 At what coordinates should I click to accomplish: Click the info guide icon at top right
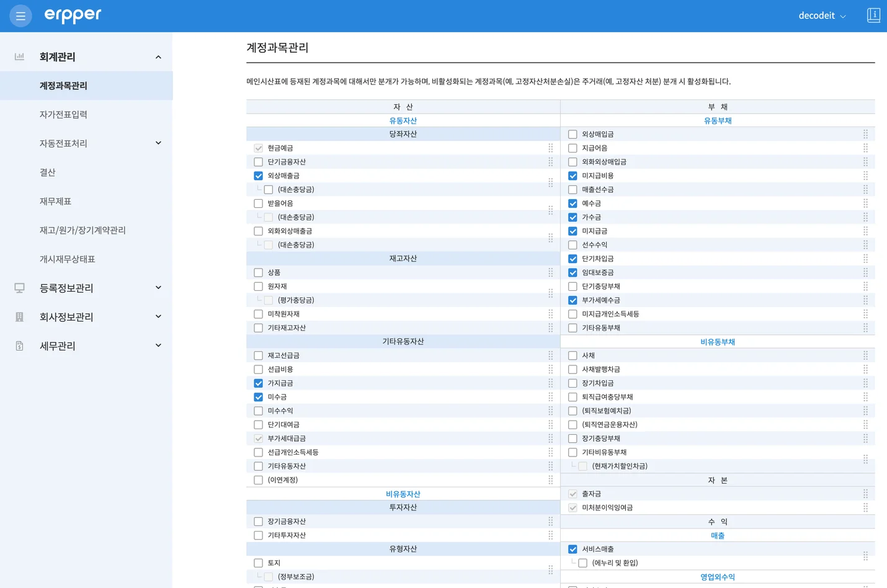873,16
